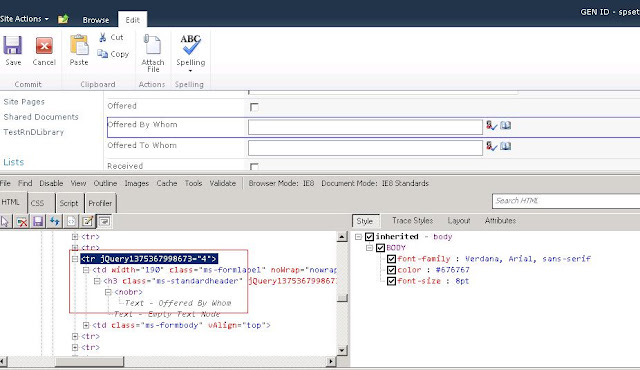
Task: Select element by click tool
Action: pos(5,222)
